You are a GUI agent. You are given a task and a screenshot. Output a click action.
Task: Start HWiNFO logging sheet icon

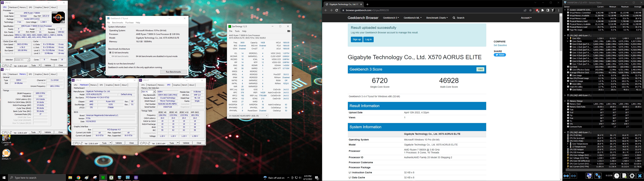(624, 176)
